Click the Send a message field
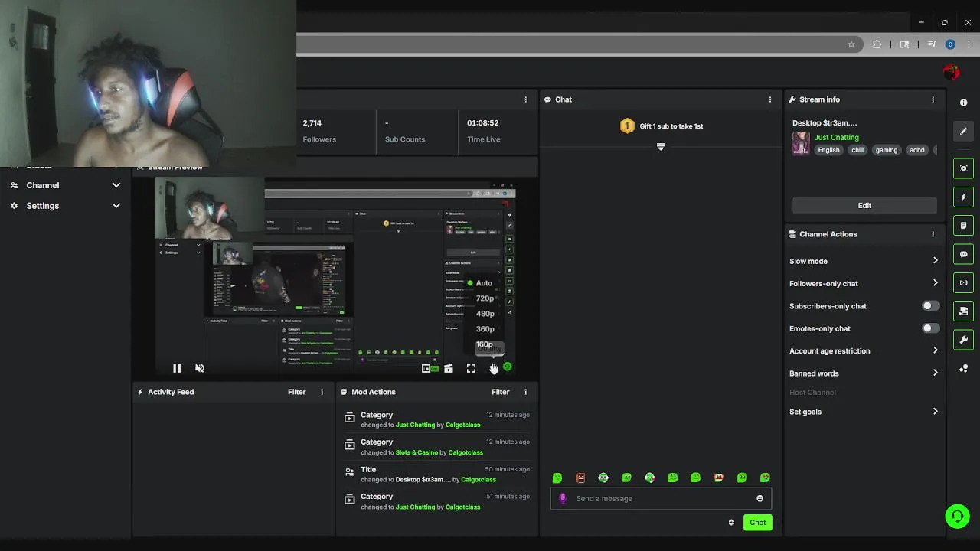Screen dimensions: 980x551 (661, 498)
